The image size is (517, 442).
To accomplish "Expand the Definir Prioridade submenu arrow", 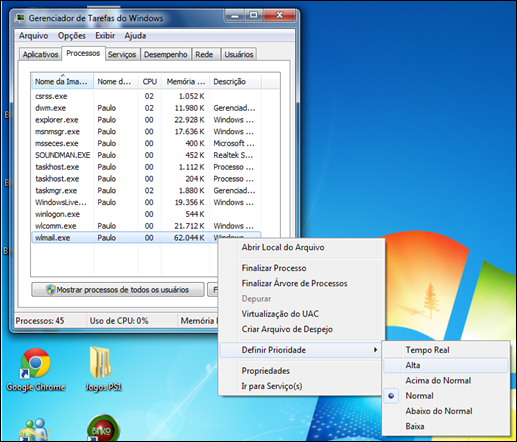I will click(375, 350).
